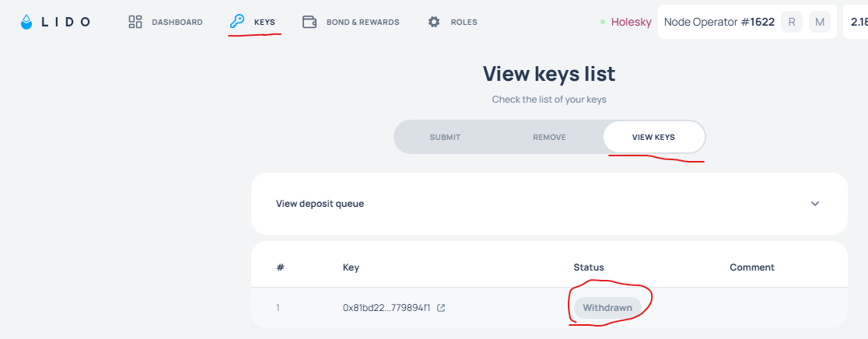Select the View Keys tab
868x339 pixels.
point(653,138)
